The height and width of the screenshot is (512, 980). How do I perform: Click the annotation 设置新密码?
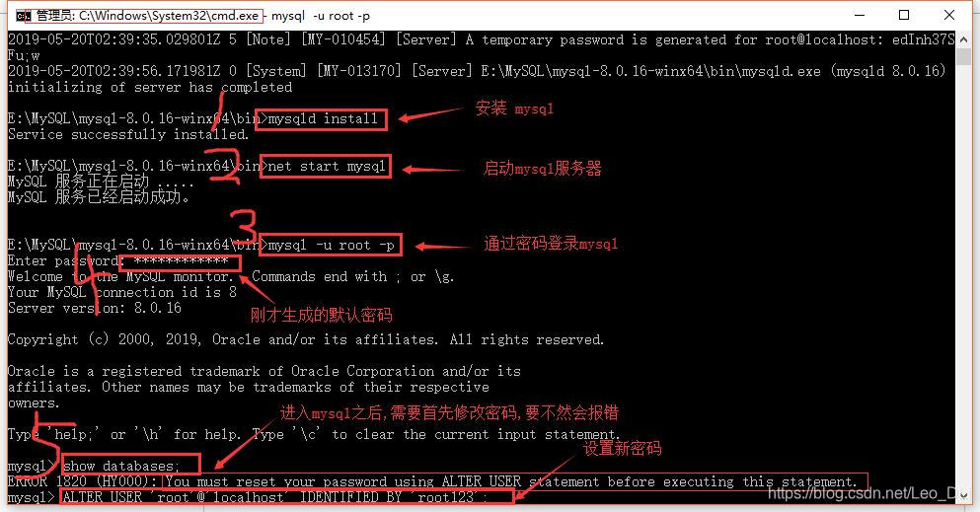click(x=622, y=448)
